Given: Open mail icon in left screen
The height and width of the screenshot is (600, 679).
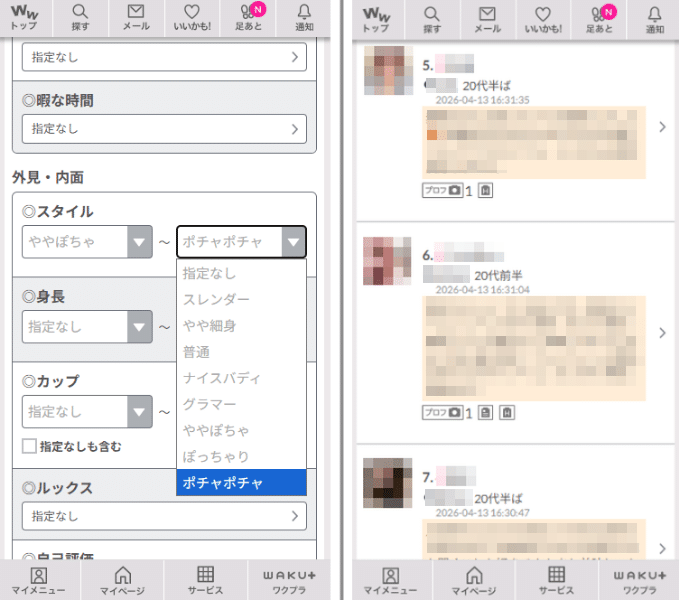Looking at the screenshot, I should tap(136, 17).
